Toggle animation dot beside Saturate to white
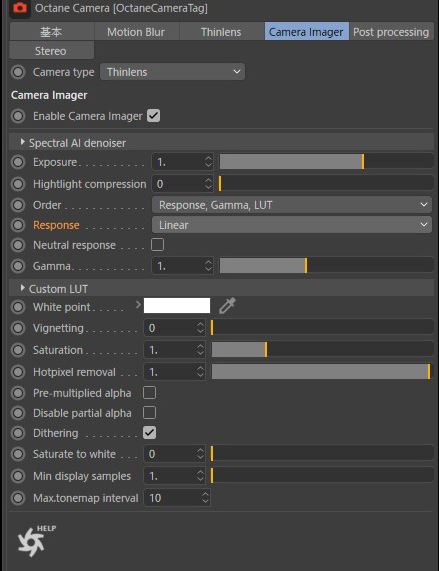Image resolution: width=439 pixels, height=571 pixels. [x=18, y=454]
